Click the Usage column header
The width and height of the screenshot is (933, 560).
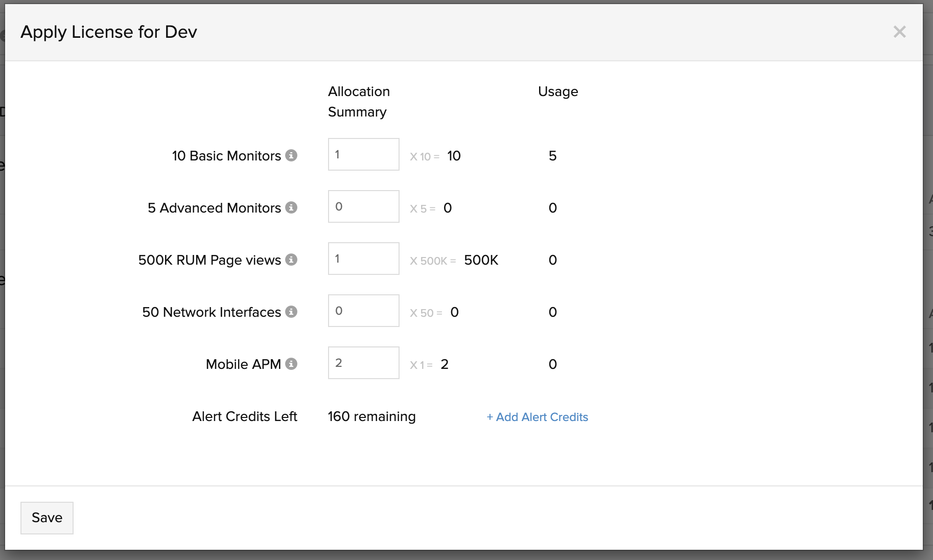pyautogui.click(x=558, y=91)
